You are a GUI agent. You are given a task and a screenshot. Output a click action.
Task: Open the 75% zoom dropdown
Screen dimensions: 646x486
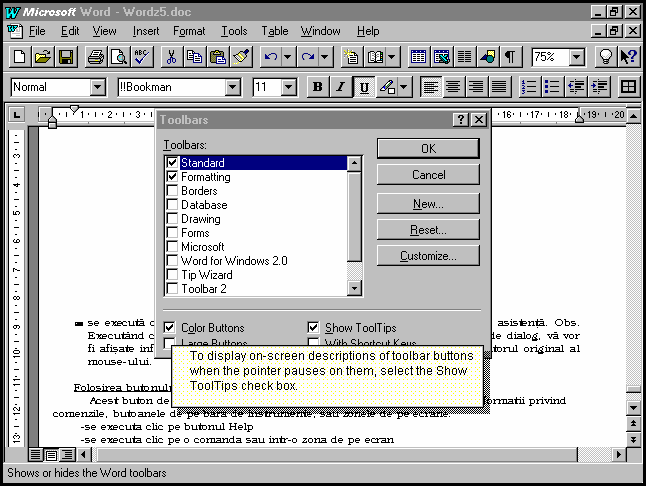[x=577, y=57]
